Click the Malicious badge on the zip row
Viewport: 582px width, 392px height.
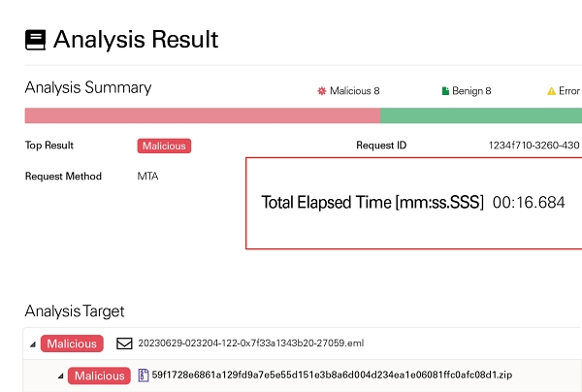coord(99,376)
